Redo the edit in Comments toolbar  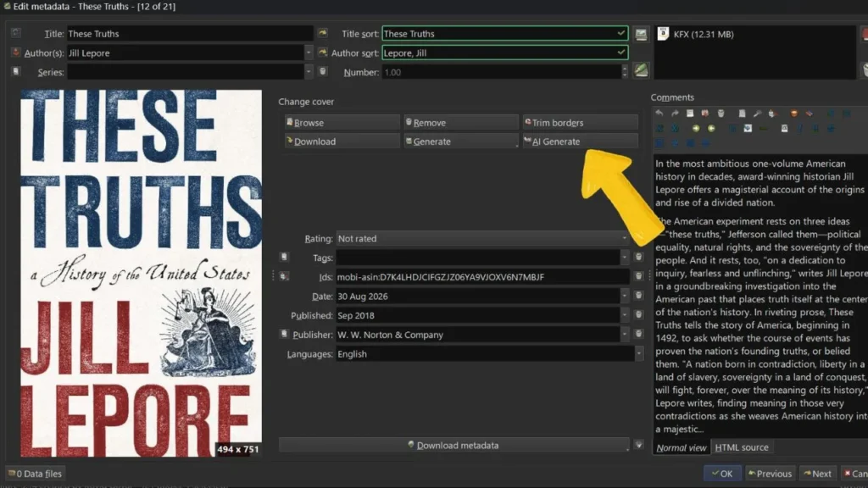(x=675, y=114)
